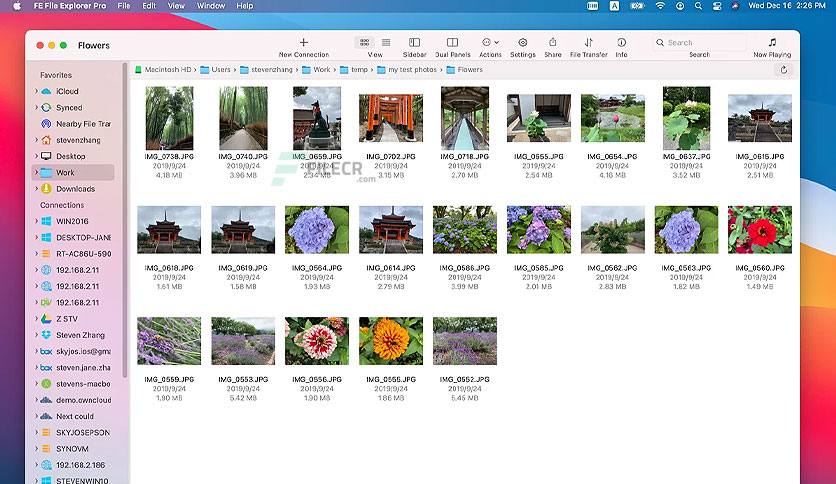Click the Share toolbar icon

click(553, 42)
